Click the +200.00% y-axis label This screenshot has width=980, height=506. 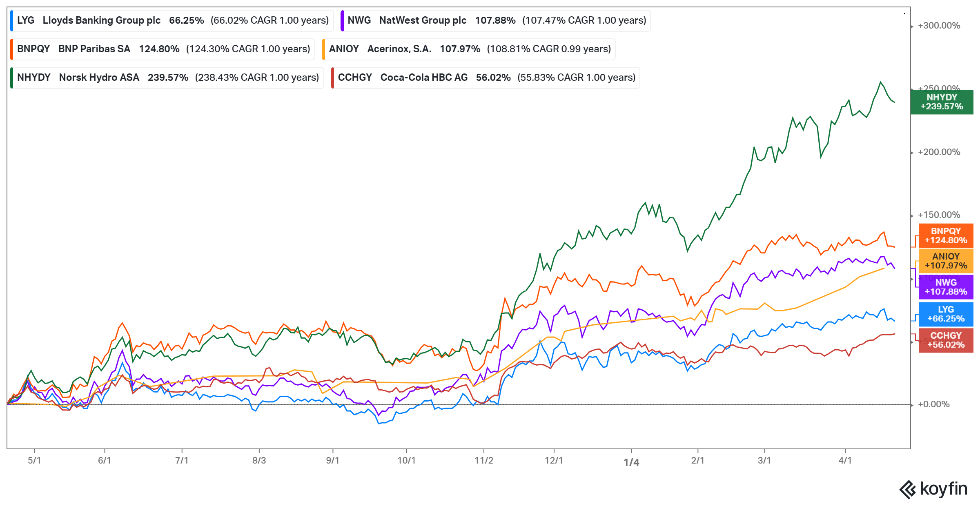[939, 152]
